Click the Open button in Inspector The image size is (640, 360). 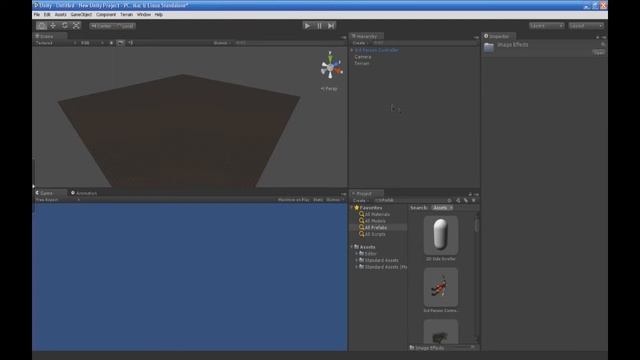[599, 53]
